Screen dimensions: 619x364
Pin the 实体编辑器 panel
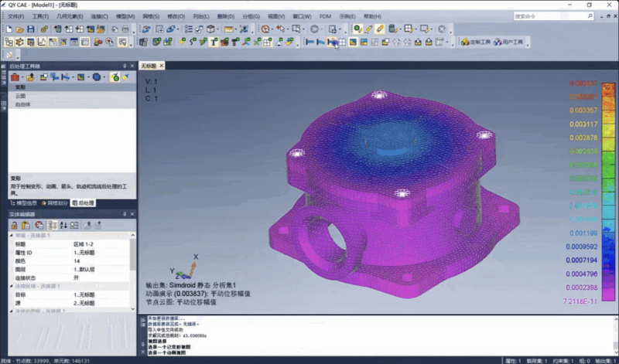coord(123,214)
